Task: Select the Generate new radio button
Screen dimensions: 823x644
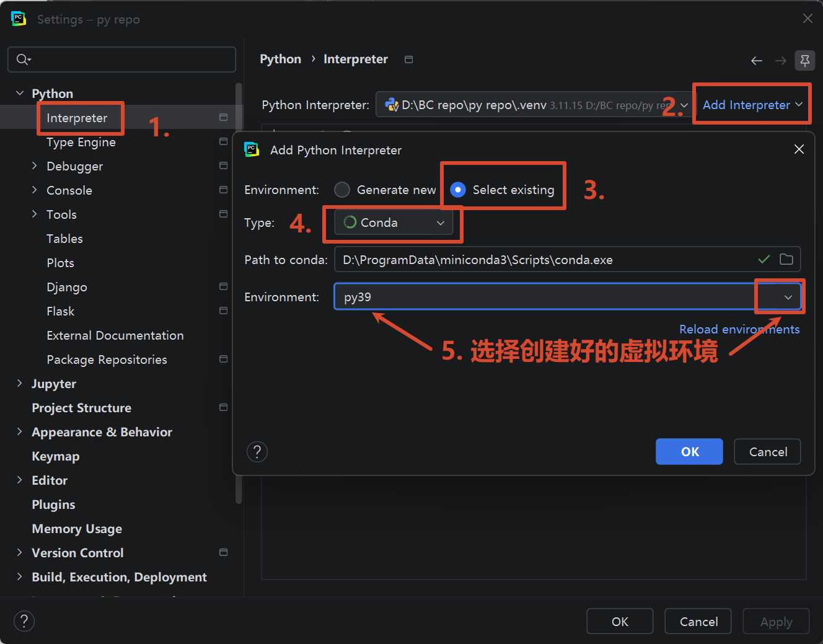Action: tap(342, 190)
